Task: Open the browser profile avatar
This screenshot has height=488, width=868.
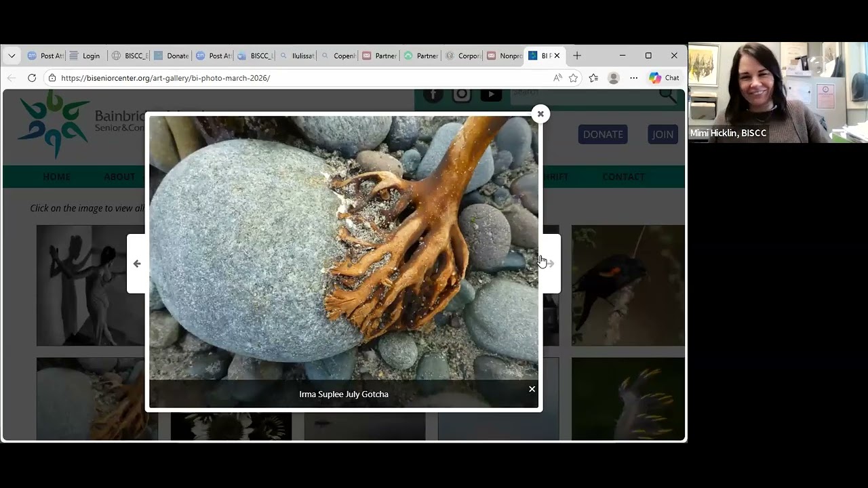Action: (614, 78)
